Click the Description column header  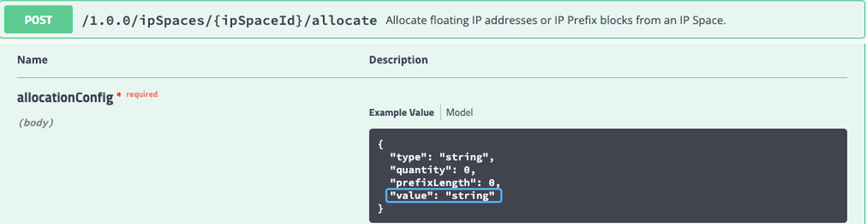[x=398, y=60]
